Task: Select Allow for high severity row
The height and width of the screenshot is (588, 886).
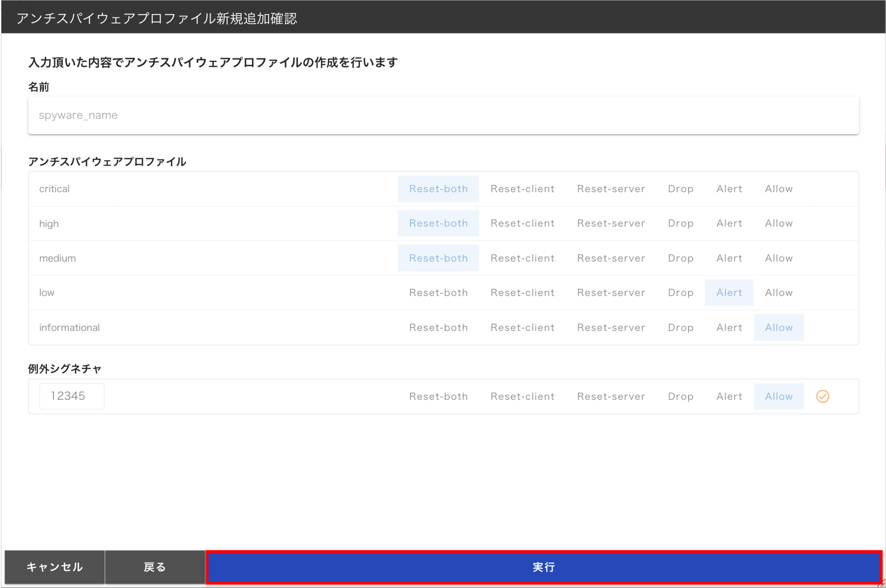Action: pos(779,224)
